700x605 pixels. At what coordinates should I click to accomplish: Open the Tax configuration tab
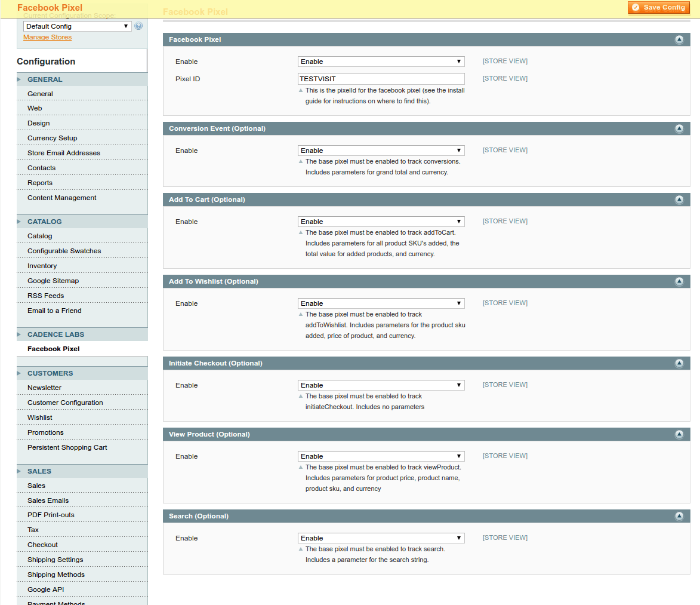[82, 530]
